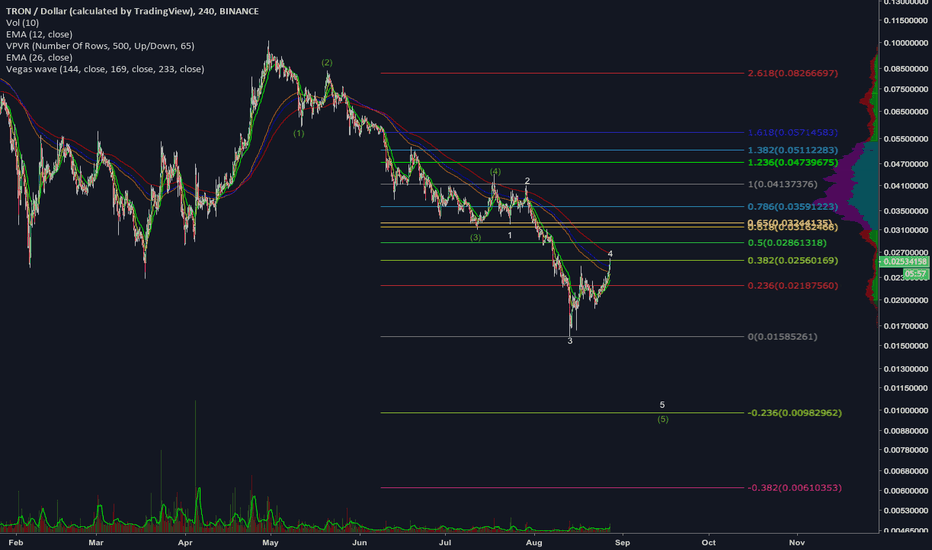Screen dimensions: 932x550
Task: Click the 0.00880000 price axis label
Action: point(906,431)
